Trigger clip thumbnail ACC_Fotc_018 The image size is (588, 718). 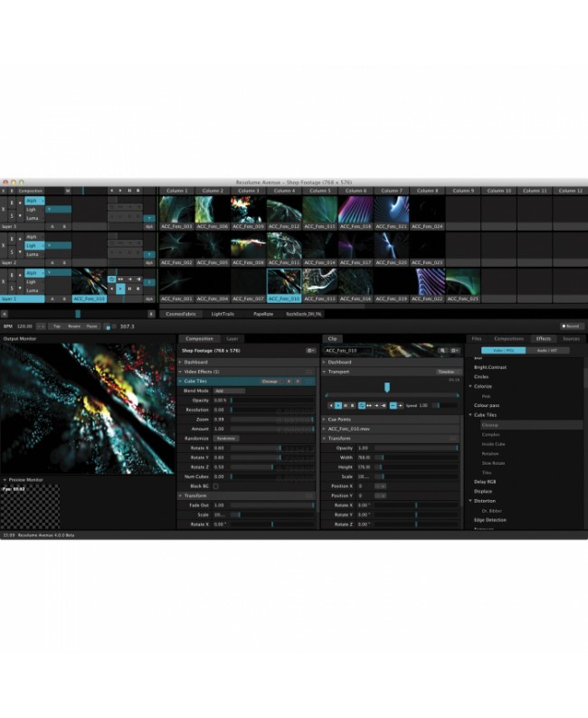(356, 210)
